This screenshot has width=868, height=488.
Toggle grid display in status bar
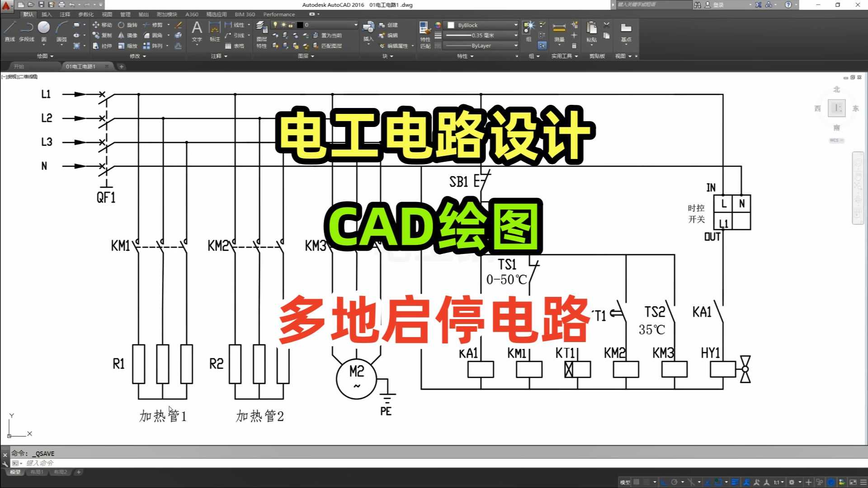(x=637, y=482)
